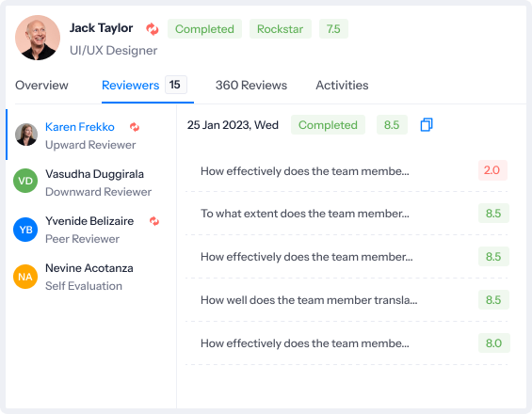Click Karen Frekko's avatar photo
The height and width of the screenshot is (414, 532).
26,135
